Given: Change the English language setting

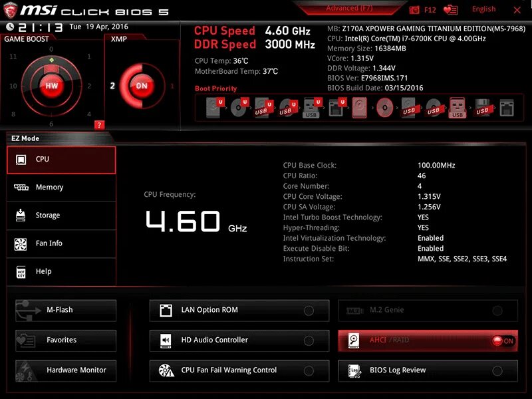Looking at the screenshot, I should (x=483, y=9).
